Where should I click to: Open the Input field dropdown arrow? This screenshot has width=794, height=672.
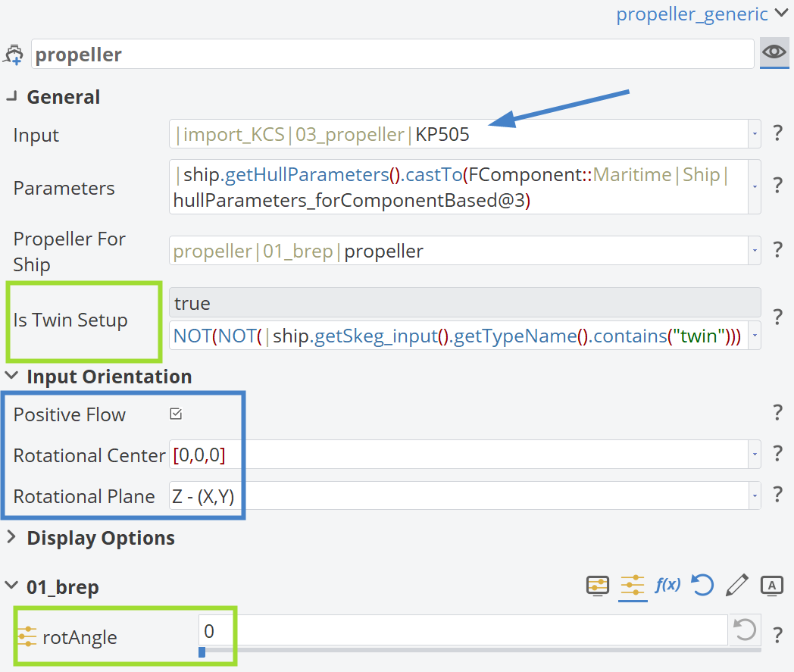tap(755, 134)
